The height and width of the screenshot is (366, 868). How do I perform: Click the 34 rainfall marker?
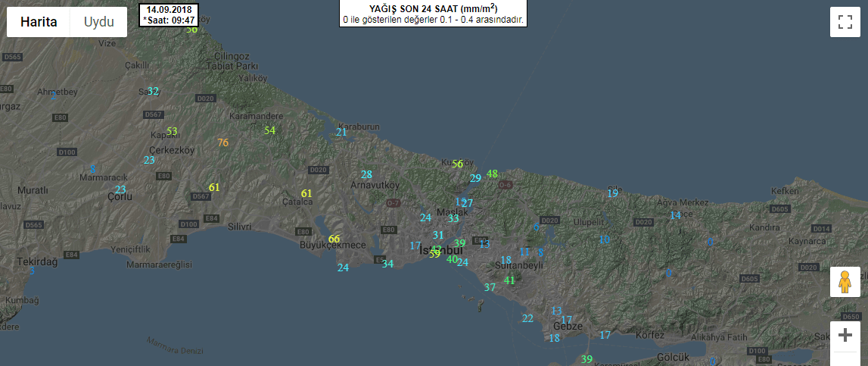pos(387,264)
